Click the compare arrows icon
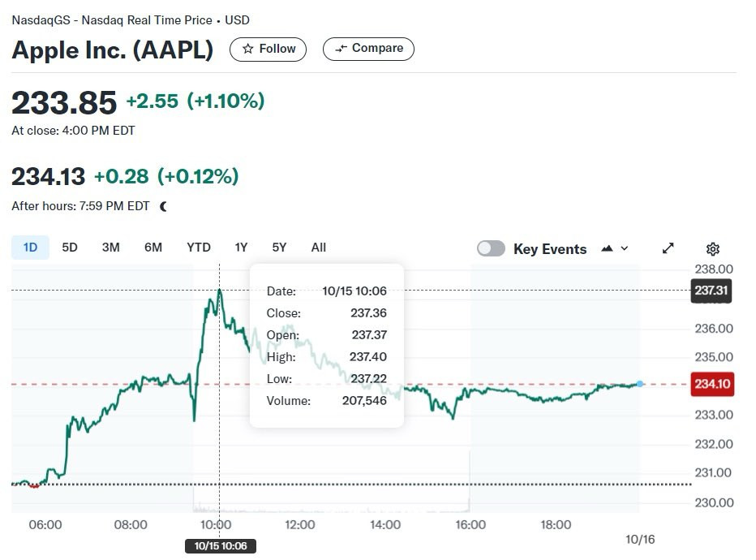This screenshot has height=560, width=756. (341, 48)
